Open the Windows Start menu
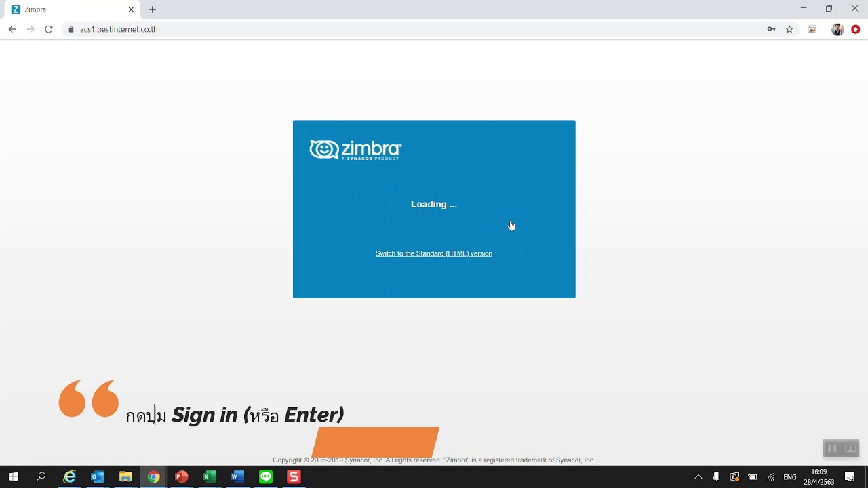Image resolution: width=868 pixels, height=488 pixels. pyautogui.click(x=14, y=476)
